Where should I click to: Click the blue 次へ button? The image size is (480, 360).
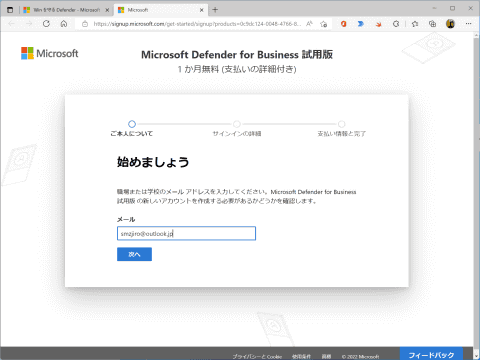click(x=134, y=254)
